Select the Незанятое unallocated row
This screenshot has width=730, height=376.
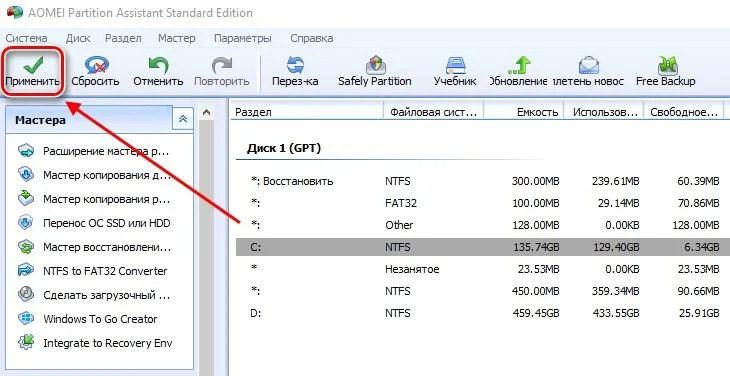click(482, 269)
